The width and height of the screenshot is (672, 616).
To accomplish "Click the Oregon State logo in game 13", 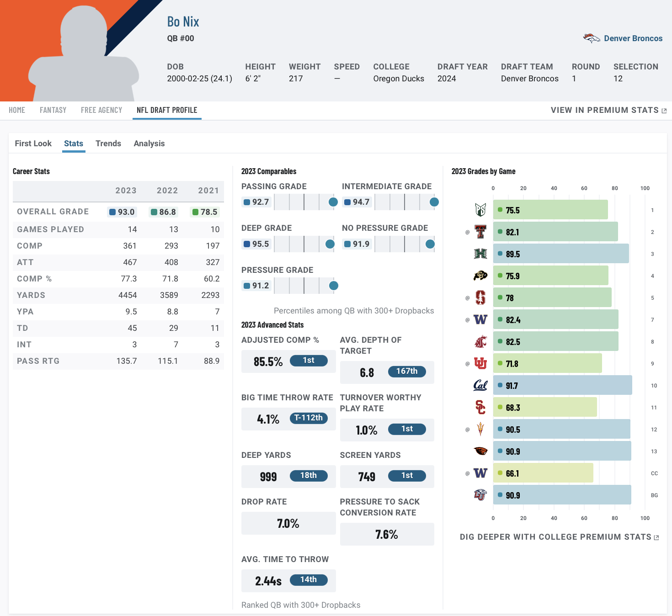I will point(480,451).
